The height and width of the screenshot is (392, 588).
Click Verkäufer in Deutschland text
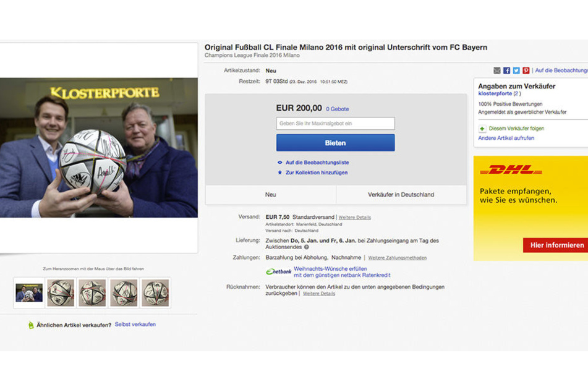pyautogui.click(x=401, y=195)
